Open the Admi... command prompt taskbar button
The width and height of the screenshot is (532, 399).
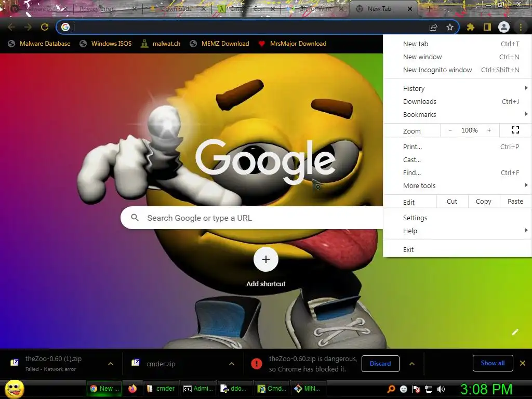pyautogui.click(x=198, y=389)
